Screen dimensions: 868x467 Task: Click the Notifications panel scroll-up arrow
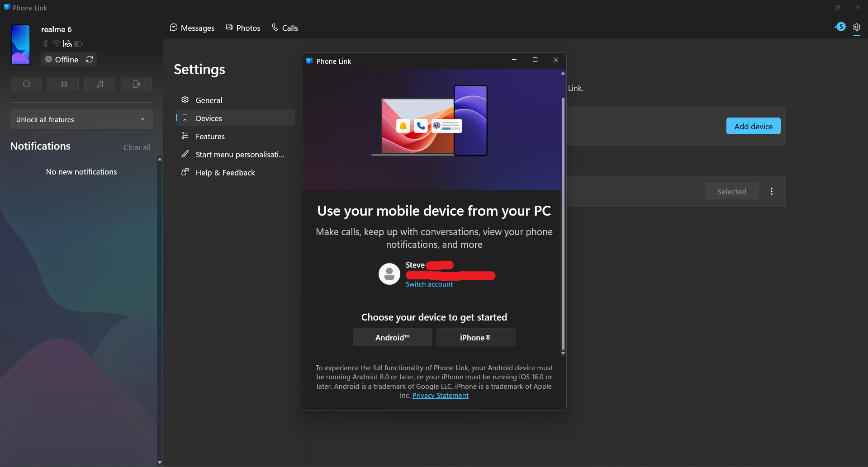tap(160, 159)
